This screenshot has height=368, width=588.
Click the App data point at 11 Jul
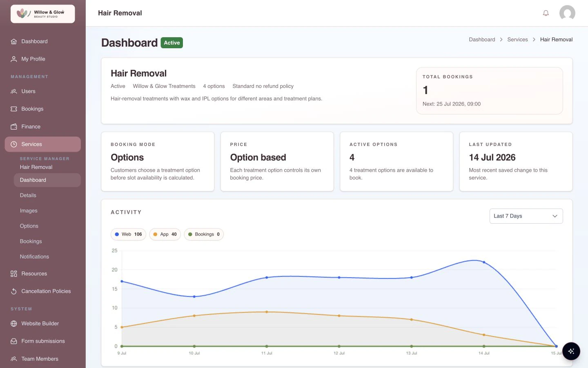pos(267,312)
